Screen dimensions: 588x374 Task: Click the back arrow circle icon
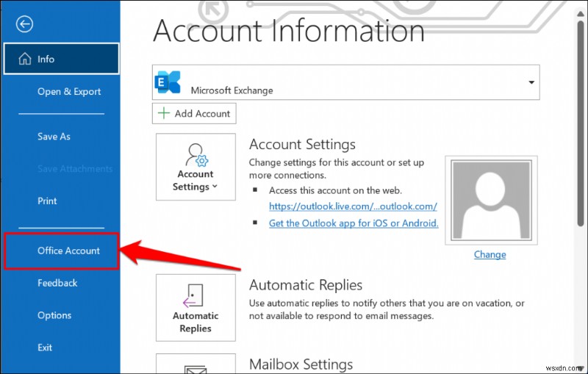tap(24, 24)
